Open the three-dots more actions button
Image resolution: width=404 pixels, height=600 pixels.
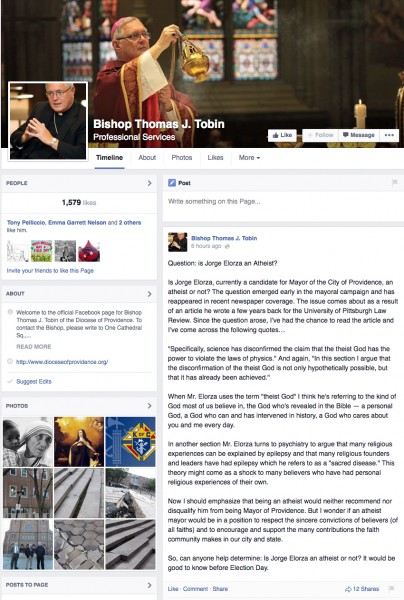click(x=389, y=135)
